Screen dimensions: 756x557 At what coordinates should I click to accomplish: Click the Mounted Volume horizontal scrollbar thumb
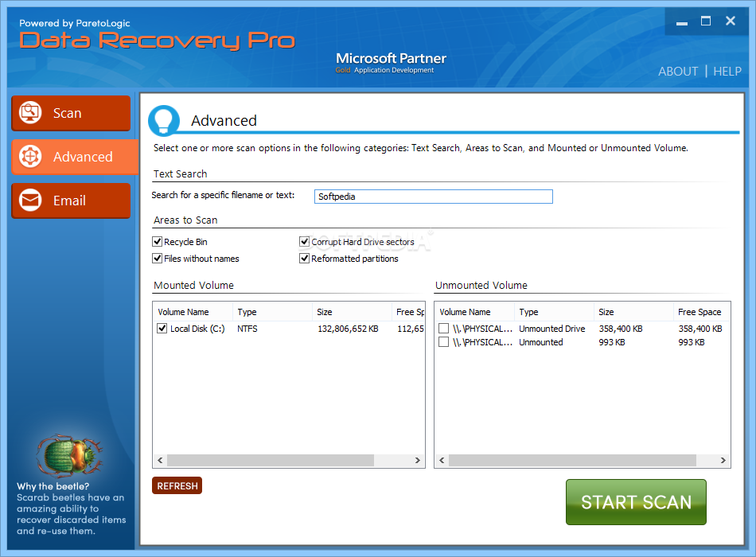coord(271,461)
